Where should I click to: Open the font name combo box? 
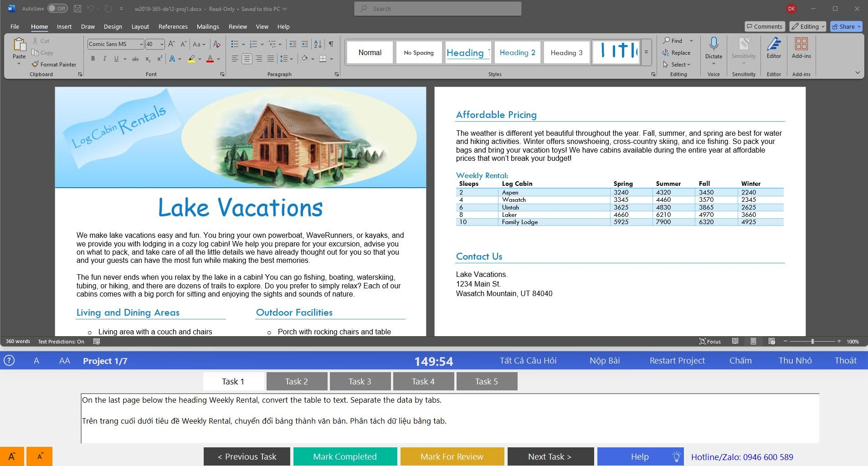point(116,44)
